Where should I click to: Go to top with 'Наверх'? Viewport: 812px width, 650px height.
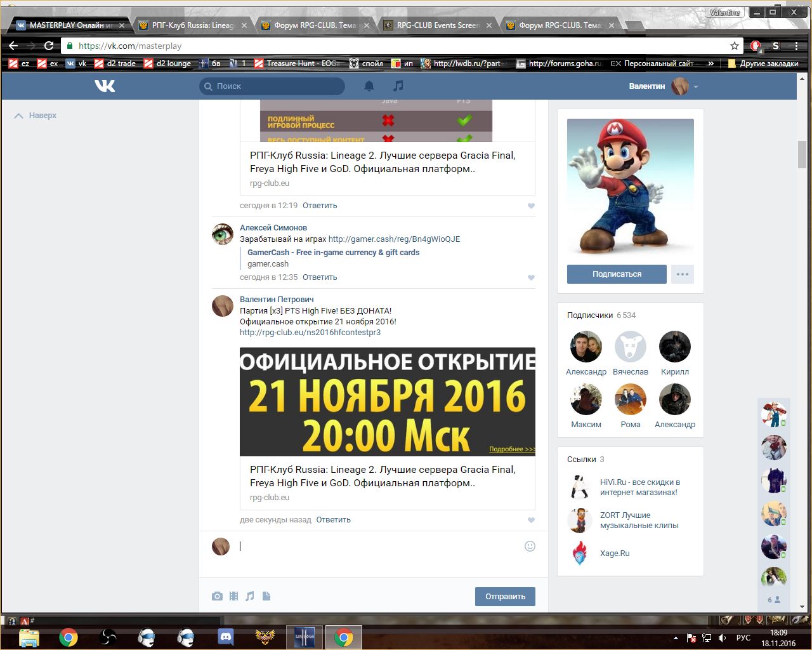point(36,116)
